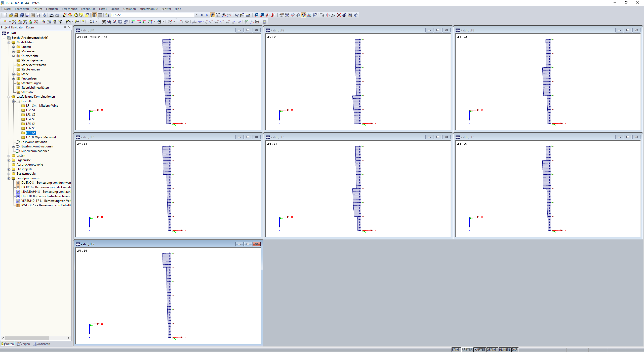Toggle the show loads button
Image resolution: width=644 pixels, height=352 pixels.
coord(213,15)
